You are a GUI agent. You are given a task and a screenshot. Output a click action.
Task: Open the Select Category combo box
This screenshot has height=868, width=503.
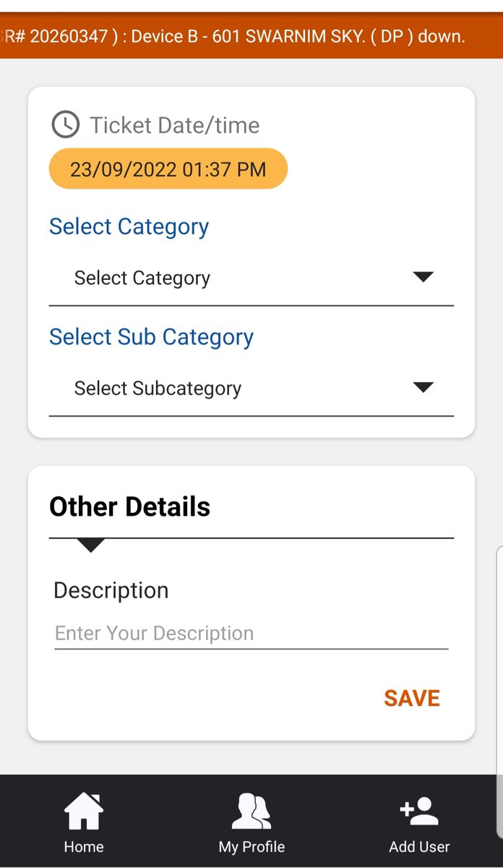(252, 278)
